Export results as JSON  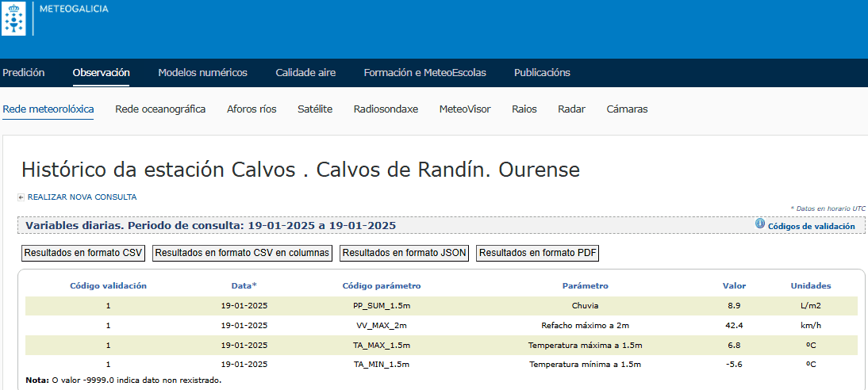tap(405, 254)
